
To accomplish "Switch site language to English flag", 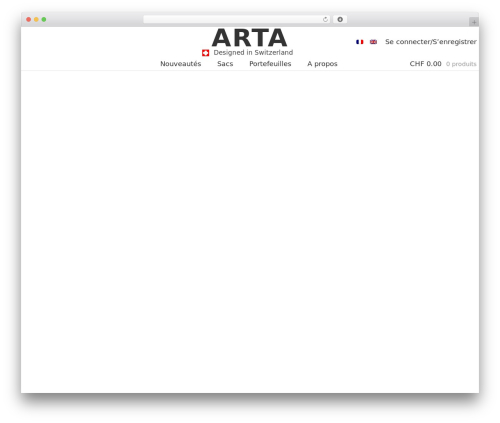I will point(373,42).
